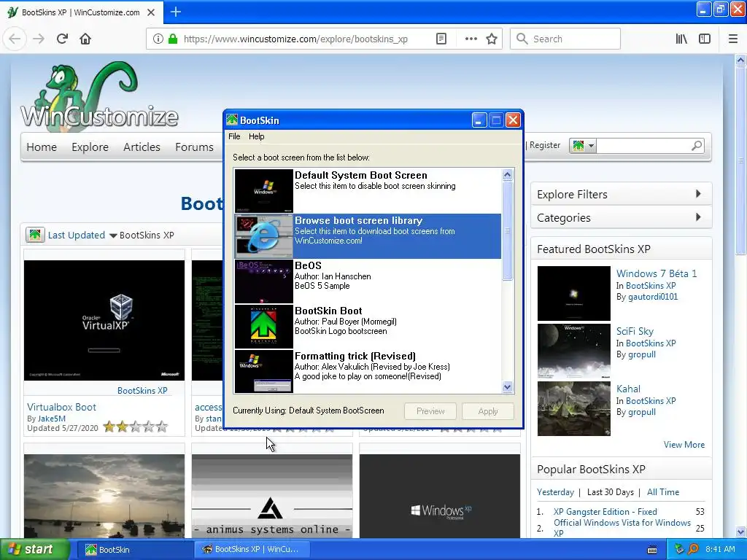Viewport: 747px width, 560px height.
Task: Close the BootSkins XP browser tab
Action: pyautogui.click(x=151, y=12)
